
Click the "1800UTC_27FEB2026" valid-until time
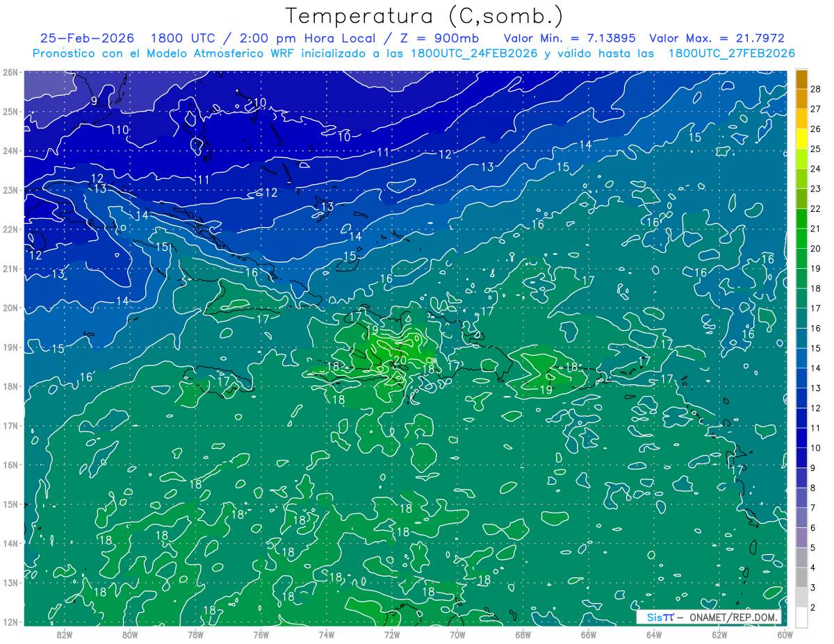[x=732, y=53]
